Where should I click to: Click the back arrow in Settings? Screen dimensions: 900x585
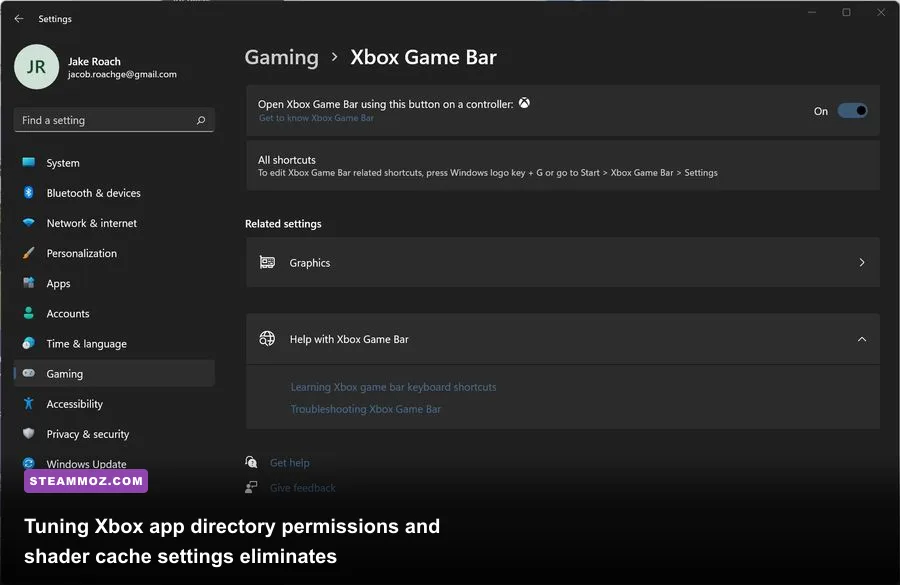coord(19,18)
